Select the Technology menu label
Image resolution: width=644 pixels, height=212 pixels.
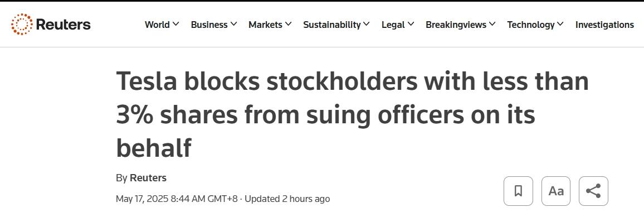531,25
